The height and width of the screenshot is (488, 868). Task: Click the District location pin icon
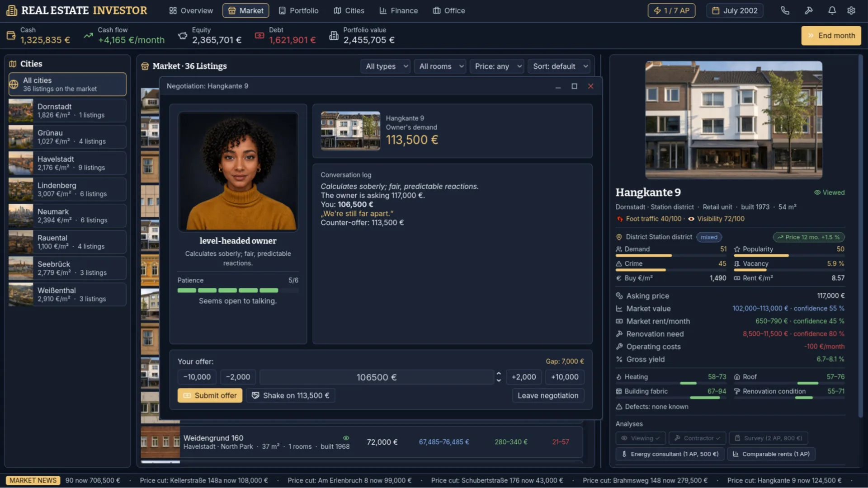(619, 237)
